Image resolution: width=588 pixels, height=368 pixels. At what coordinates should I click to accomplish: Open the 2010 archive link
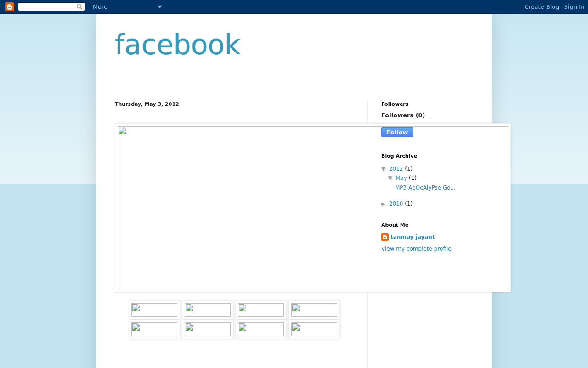pos(396,204)
